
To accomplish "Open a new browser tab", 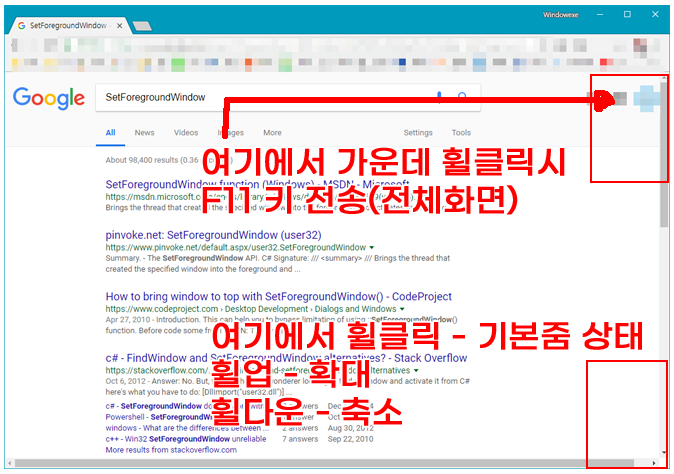I will [x=142, y=26].
